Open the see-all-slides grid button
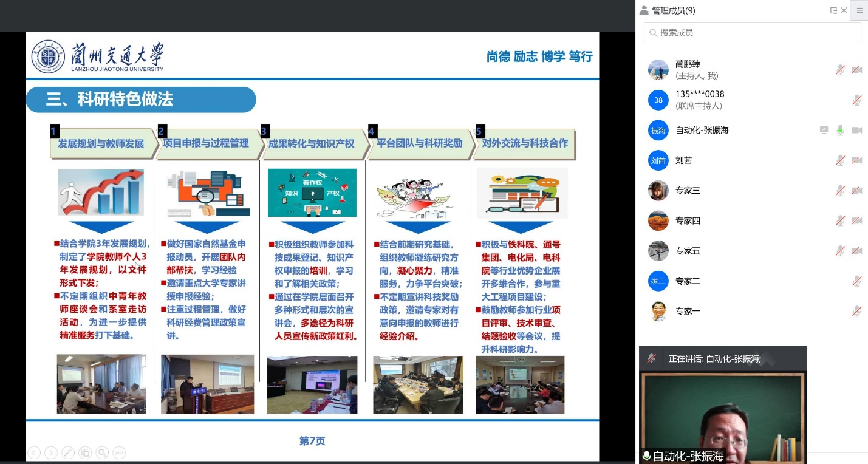 click(x=85, y=452)
